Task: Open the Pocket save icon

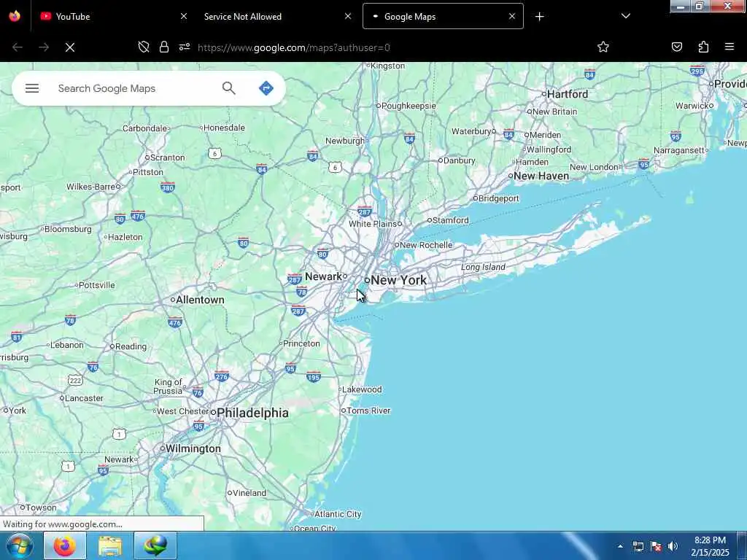Action: click(x=676, y=47)
